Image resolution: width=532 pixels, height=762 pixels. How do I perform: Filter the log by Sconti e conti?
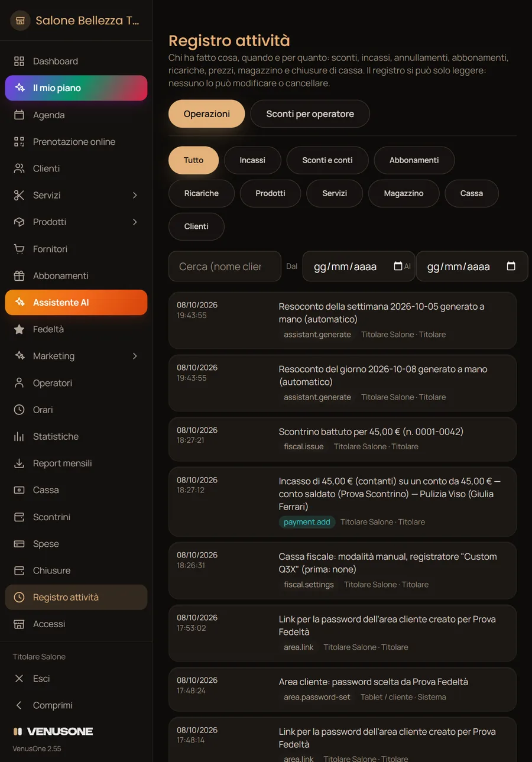tap(327, 160)
